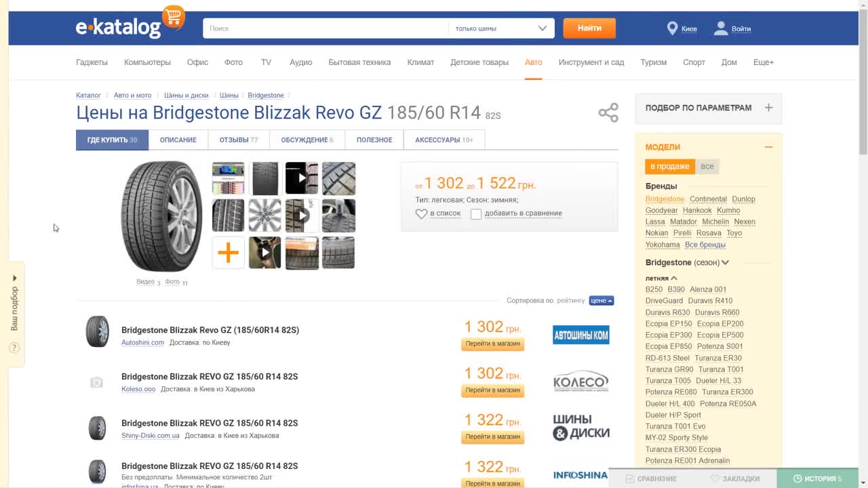Open the 'Фото 11' link under the tire image
This screenshot has width=868, height=488.
tap(176, 282)
